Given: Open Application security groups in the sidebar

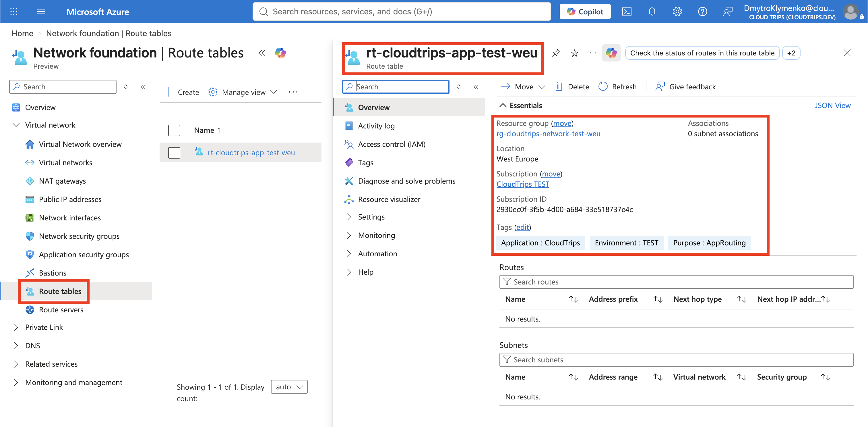Looking at the screenshot, I should [84, 254].
